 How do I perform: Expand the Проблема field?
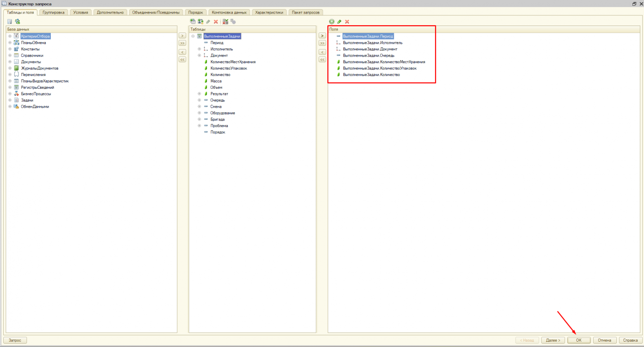click(x=199, y=126)
